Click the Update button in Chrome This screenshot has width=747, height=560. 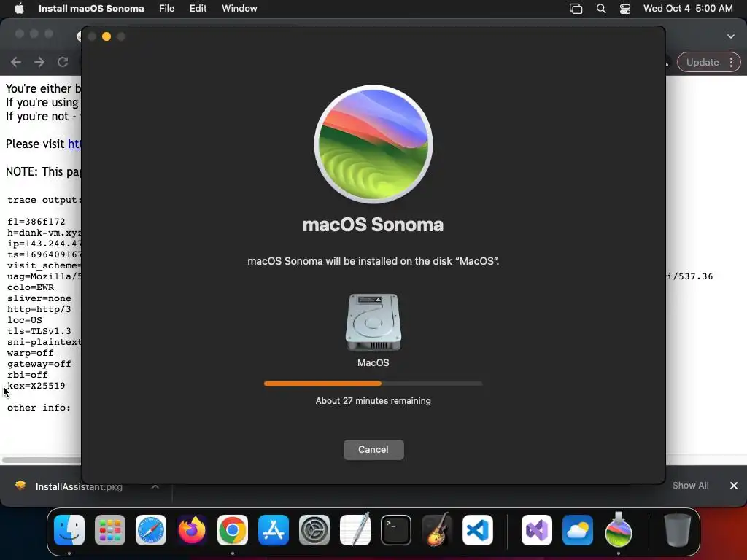[x=703, y=63]
